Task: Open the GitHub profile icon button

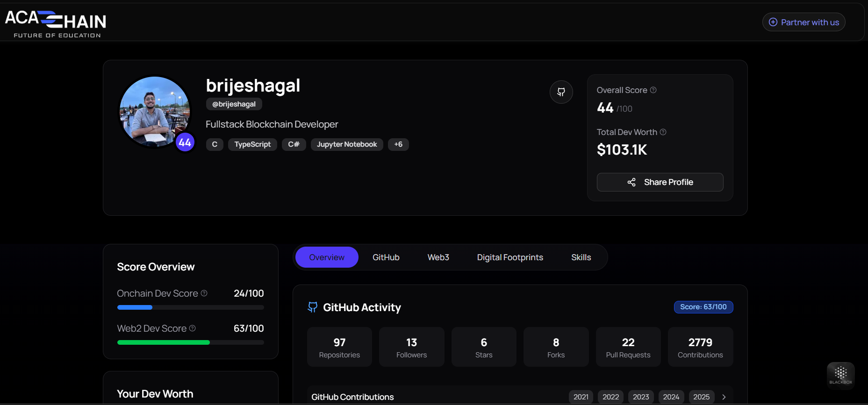Action: (x=561, y=92)
